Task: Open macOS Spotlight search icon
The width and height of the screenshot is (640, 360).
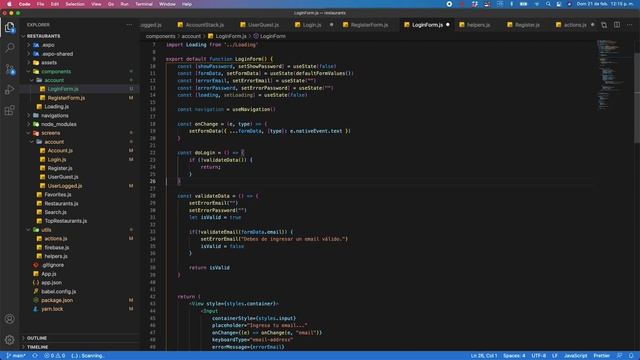Action: (x=548, y=4)
